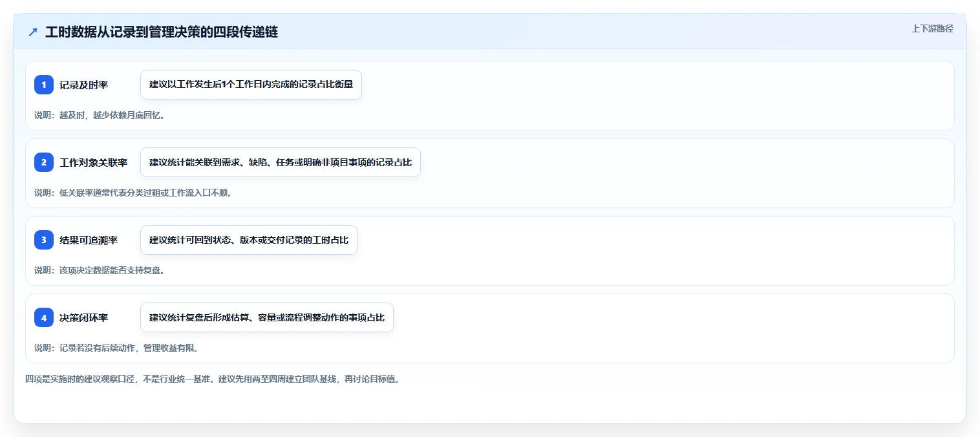Screen dimensions: 980x437
Task: Click the chip about 估算、容量或流程调整动作
Action: (267, 317)
